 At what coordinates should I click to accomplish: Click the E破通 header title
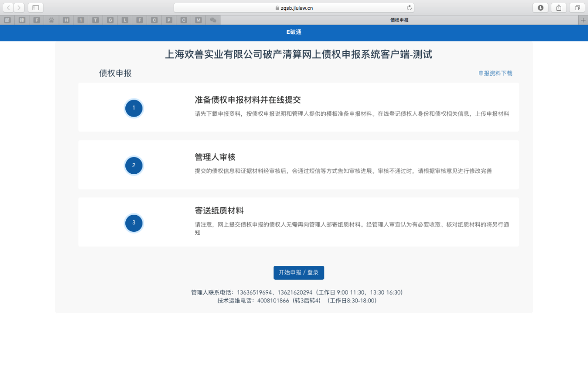click(294, 32)
